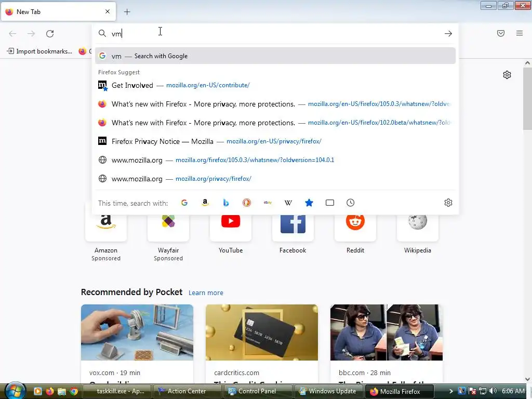The width and height of the screenshot is (532, 399).
Task: Click Mozilla Firefox taskbar button
Action: point(400,391)
